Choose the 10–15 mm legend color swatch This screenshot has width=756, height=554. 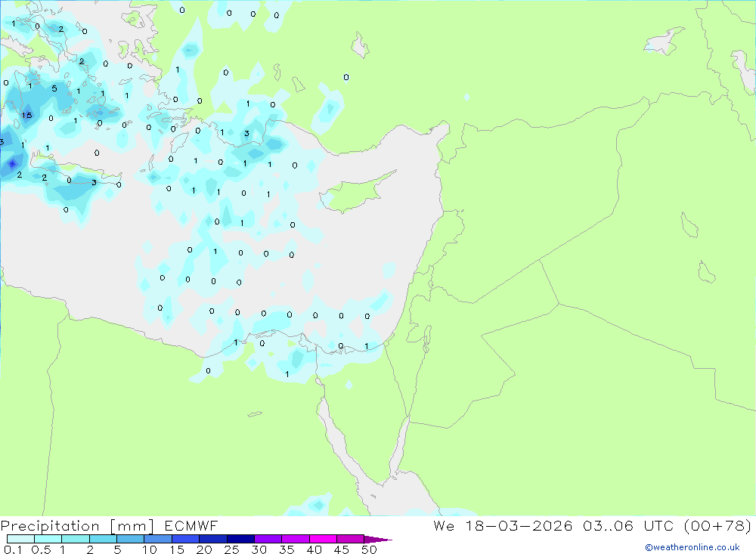pos(158,539)
